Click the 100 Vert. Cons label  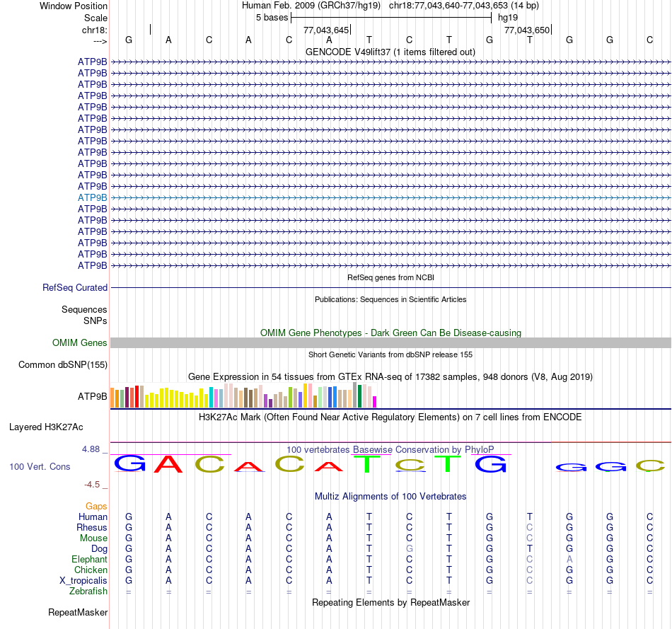(40, 466)
